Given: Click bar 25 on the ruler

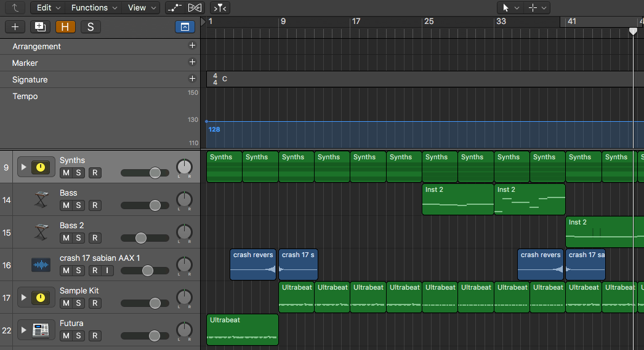Looking at the screenshot, I should click(429, 22).
